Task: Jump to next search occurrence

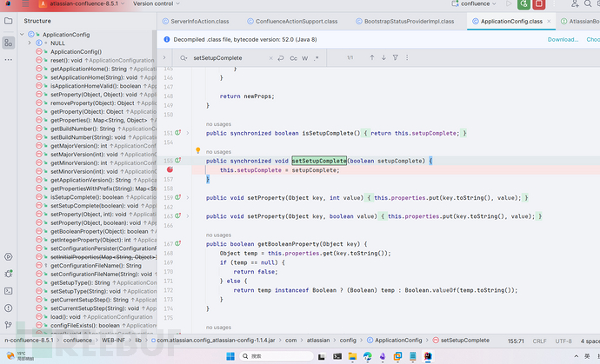Action: click(x=383, y=57)
